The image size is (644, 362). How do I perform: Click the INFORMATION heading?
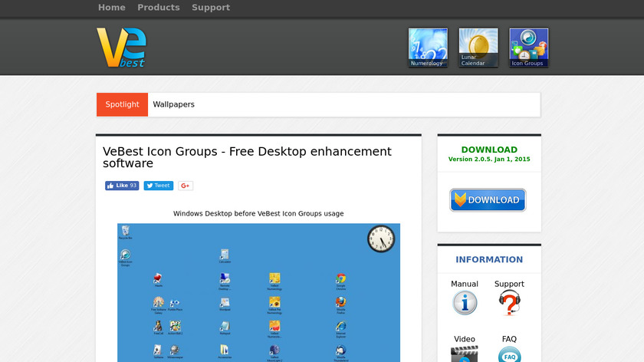[x=489, y=260]
